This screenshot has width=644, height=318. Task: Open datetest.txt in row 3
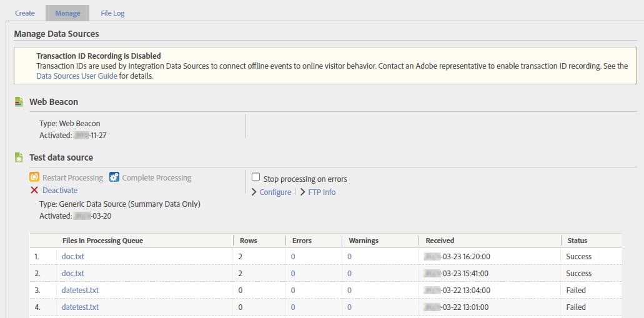80,291
